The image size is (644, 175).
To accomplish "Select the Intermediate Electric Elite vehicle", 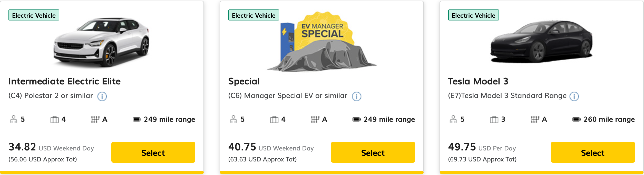I will [153, 153].
